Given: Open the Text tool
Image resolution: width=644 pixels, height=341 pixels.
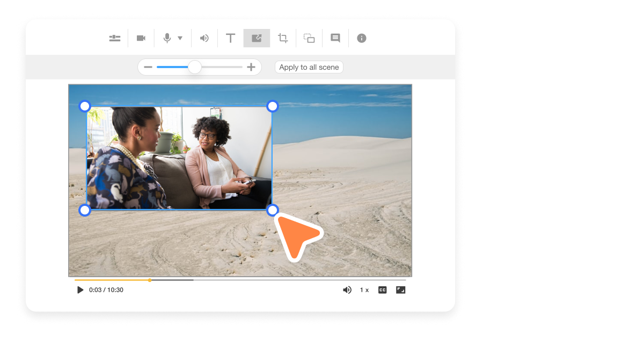Looking at the screenshot, I should 230,38.
